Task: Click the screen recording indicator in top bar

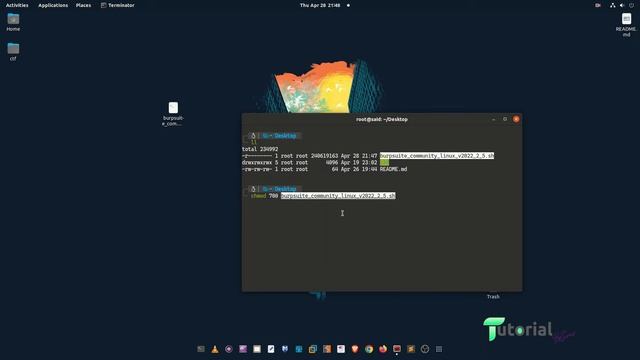Action: (598, 5)
